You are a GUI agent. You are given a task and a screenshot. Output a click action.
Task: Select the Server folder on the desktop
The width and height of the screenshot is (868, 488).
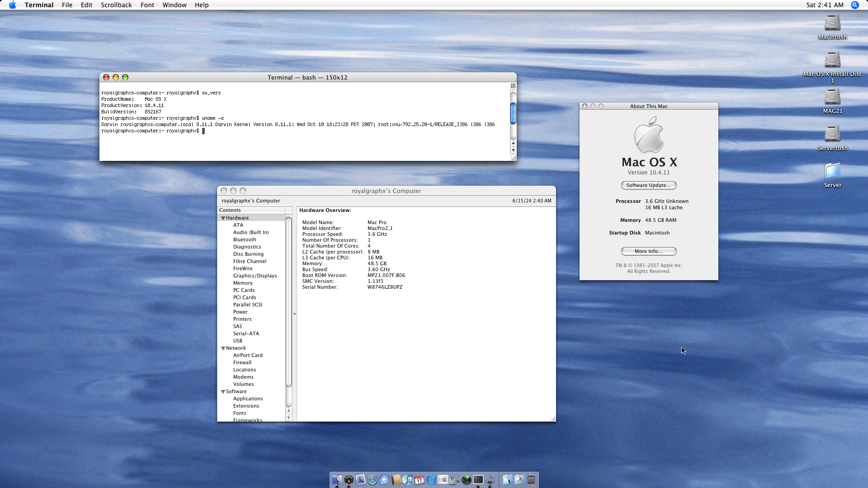(832, 175)
